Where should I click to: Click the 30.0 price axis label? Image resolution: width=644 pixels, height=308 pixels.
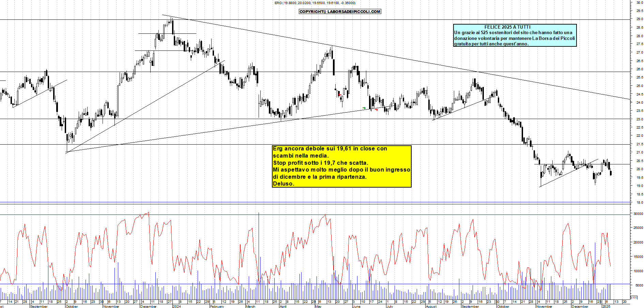click(x=640, y=2)
